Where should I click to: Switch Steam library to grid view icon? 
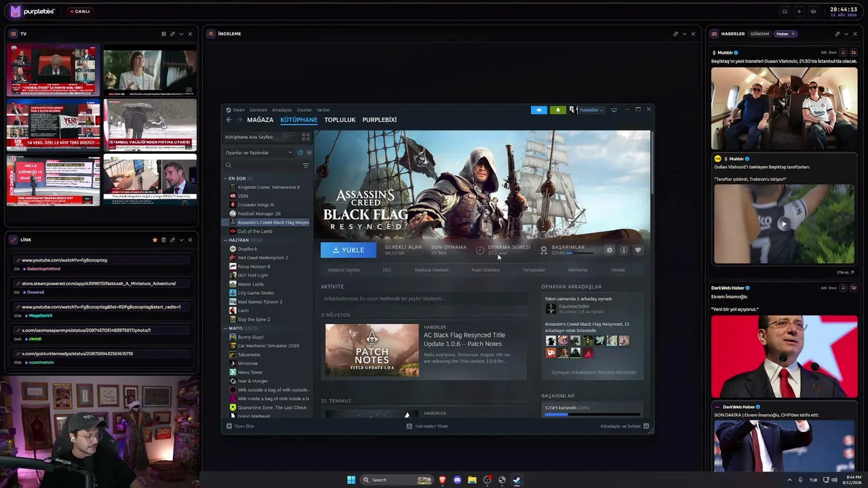(306, 137)
